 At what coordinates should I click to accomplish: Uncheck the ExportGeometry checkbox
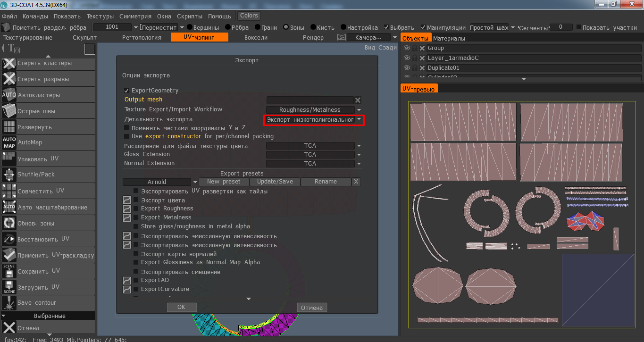[126, 91]
